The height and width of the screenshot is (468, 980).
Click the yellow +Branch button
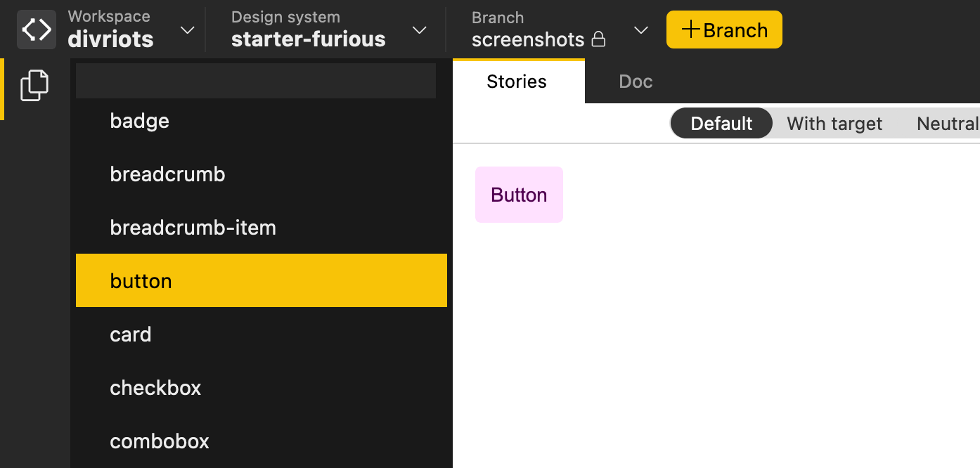(724, 30)
